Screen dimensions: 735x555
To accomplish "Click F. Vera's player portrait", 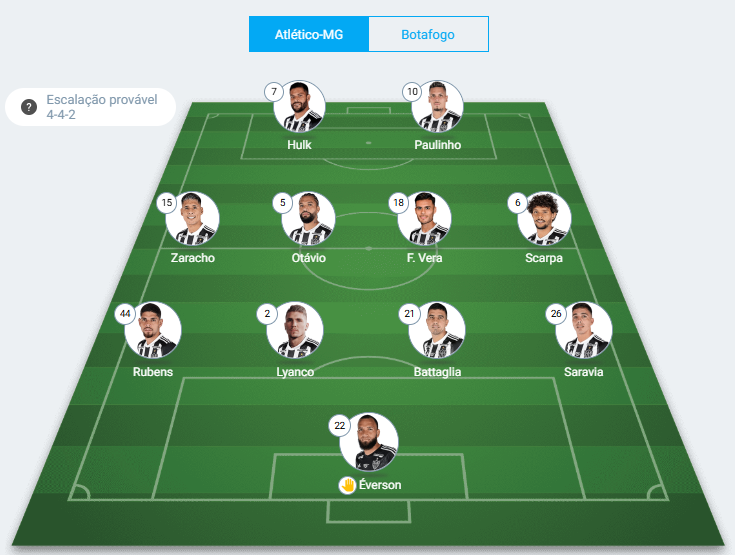I will [x=425, y=218].
